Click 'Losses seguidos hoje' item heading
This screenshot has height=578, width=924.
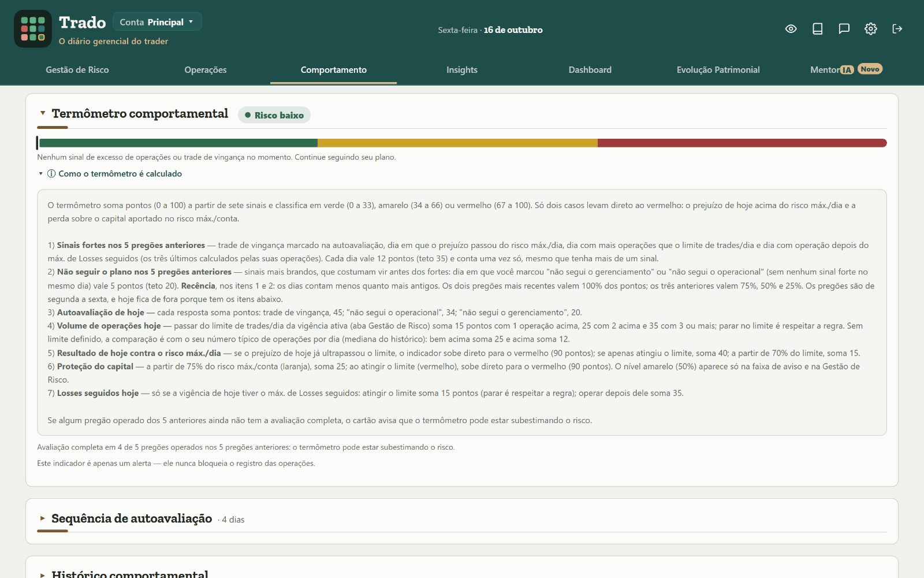[98, 393]
